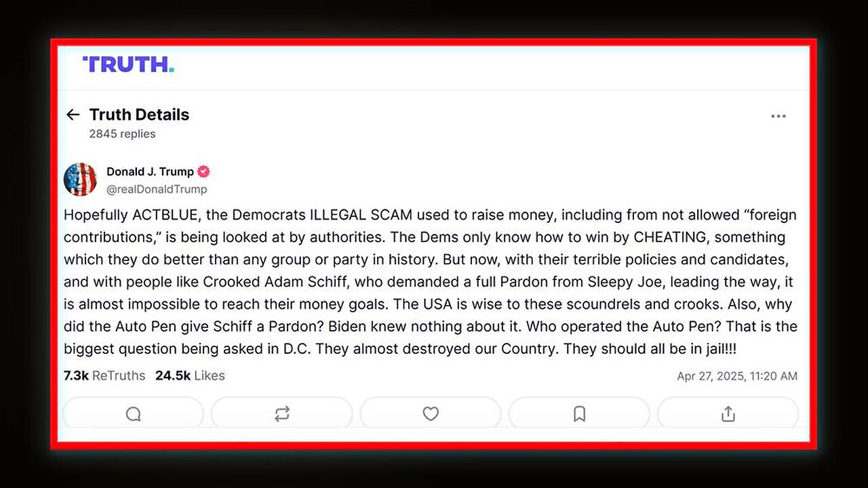The image size is (868, 488).
Task: ReTruth the post using the arrows icon
Action: click(x=282, y=413)
